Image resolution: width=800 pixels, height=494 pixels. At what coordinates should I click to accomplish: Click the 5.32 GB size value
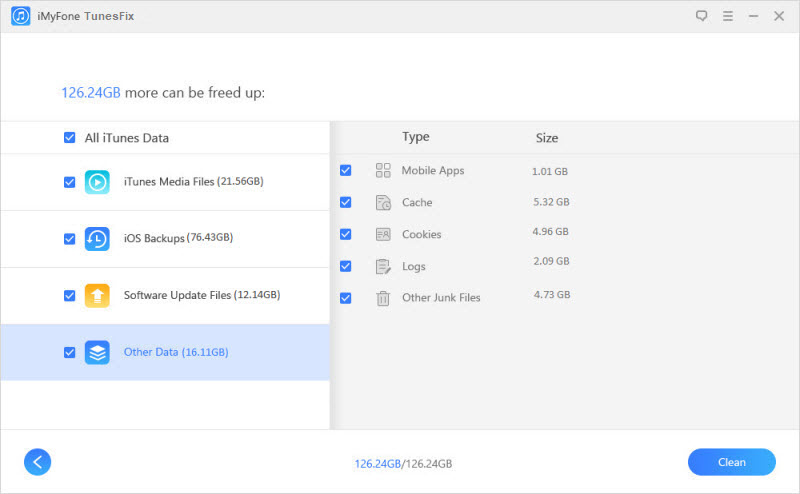click(x=551, y=202)
